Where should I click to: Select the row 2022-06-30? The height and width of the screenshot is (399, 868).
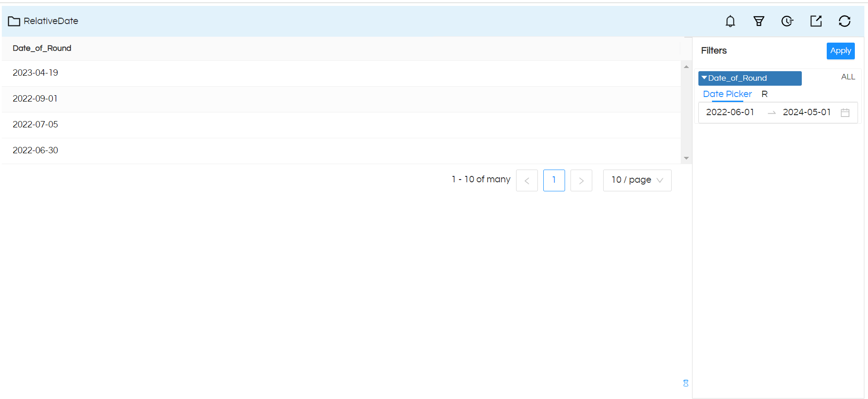point(341,151)
